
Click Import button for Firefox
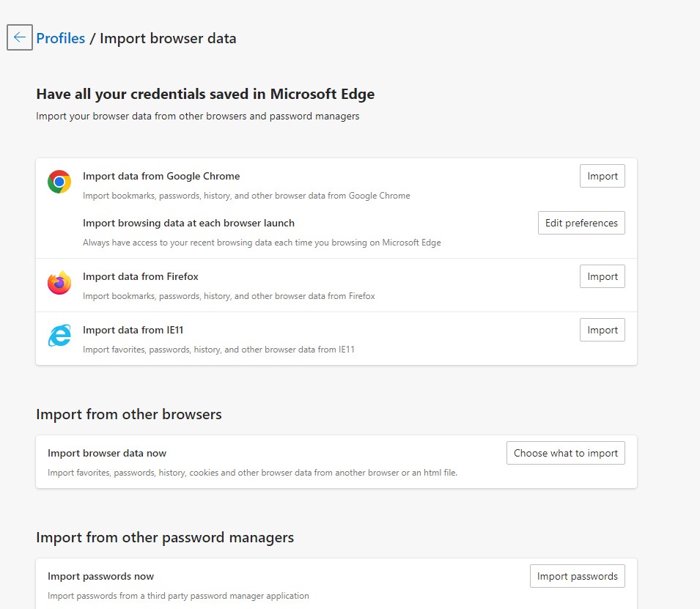[x=603, y=276]
